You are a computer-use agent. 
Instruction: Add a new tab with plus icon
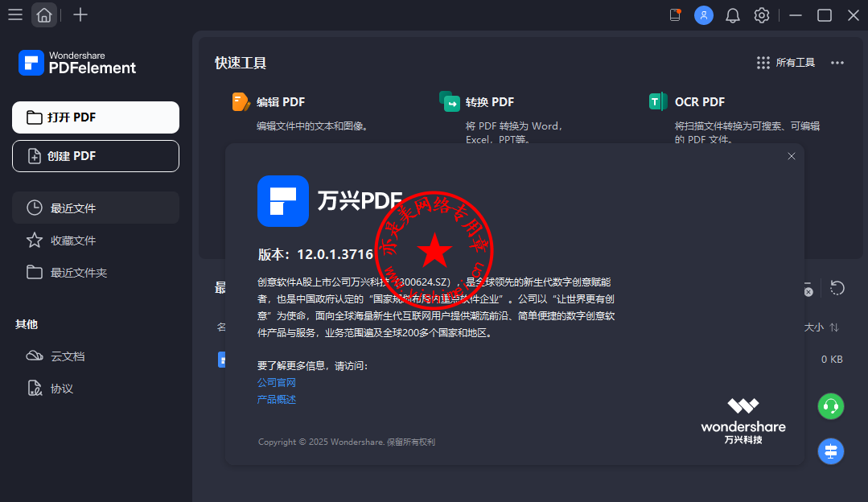[x=80, y=15]
